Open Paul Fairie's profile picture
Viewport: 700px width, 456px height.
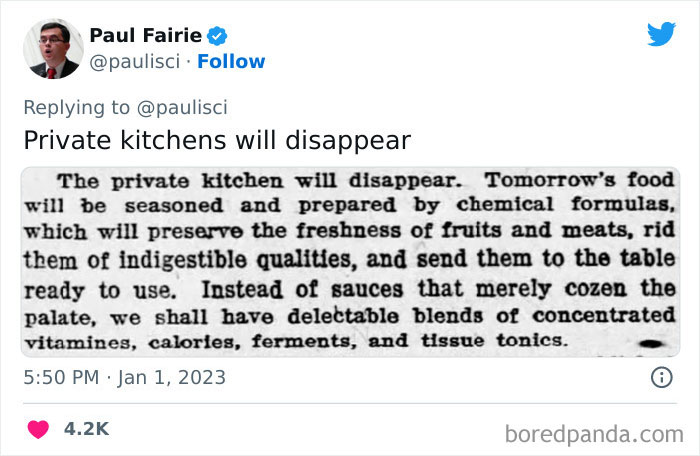click(x=52, y=48)
